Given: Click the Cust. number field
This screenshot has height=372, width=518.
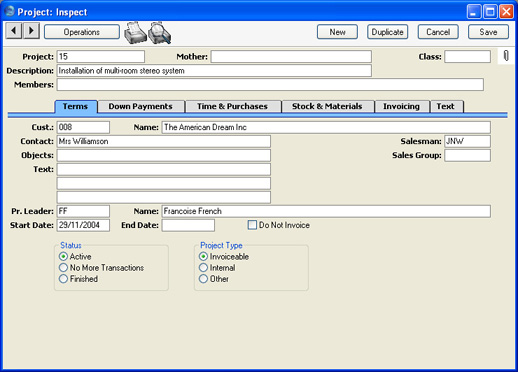Looking at the screenshot, I should [x=83, y=127].
